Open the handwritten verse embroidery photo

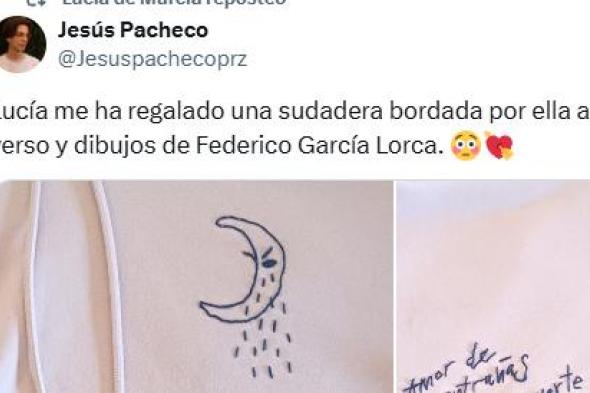[x=494, y=287]
